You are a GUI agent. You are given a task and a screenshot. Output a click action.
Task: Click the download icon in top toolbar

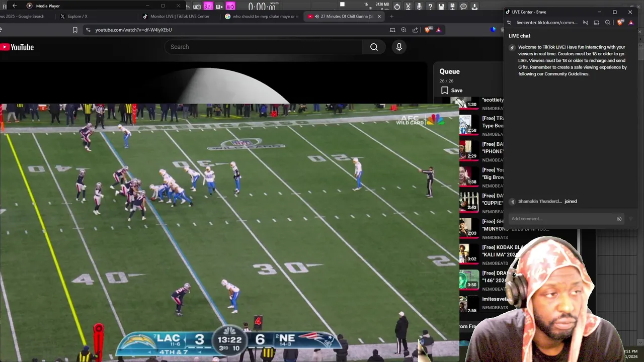point(474,7)
